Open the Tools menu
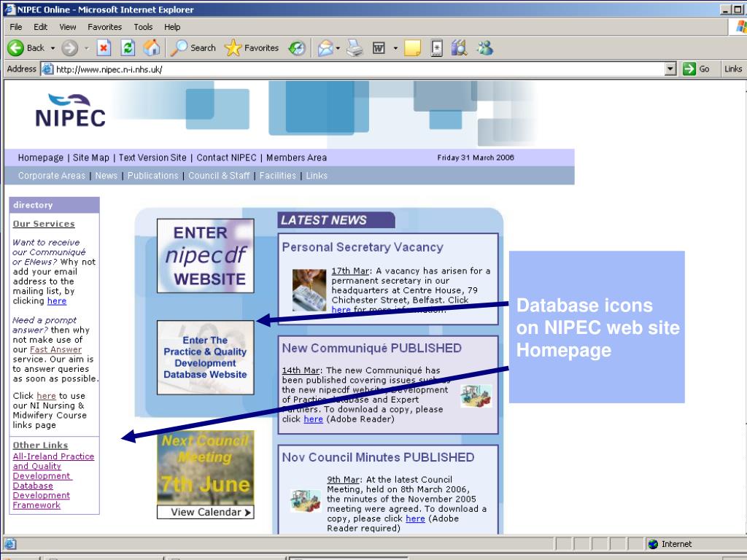Image resolution: width=747 pixels, height=560 pixels. coord(143,27)
